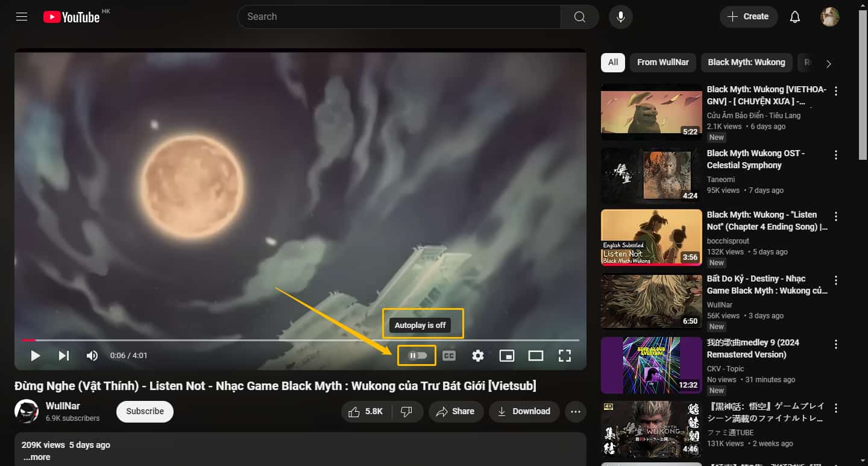Open more actions ellipsis under video
This screenshot has width=868, height=466.
[x=576, y=412]
